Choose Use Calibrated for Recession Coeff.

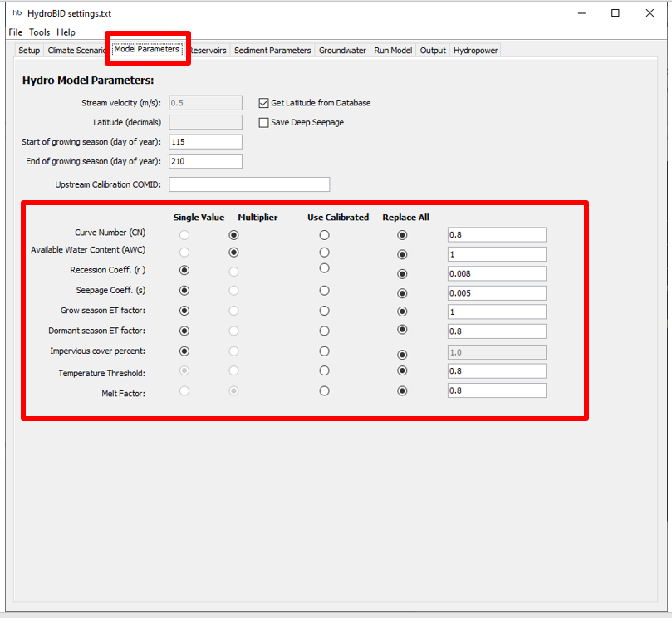pyautogui.click(x=325, y=268)
